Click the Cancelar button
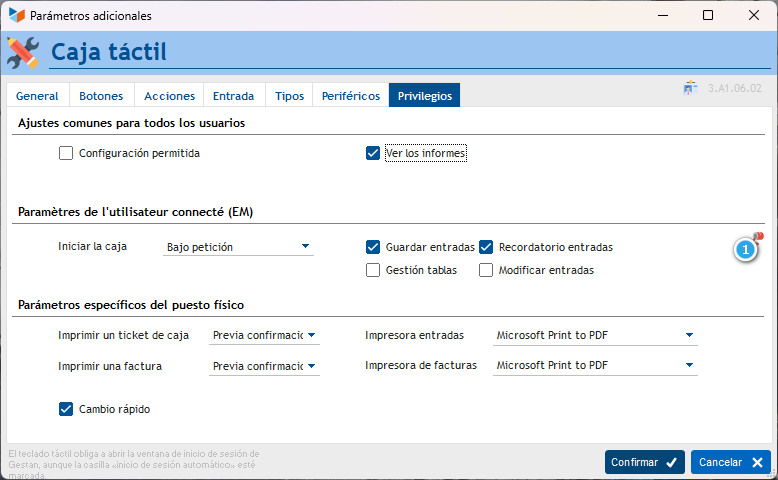This screenshot has height=480, width=778. click(x=731, y=462)
